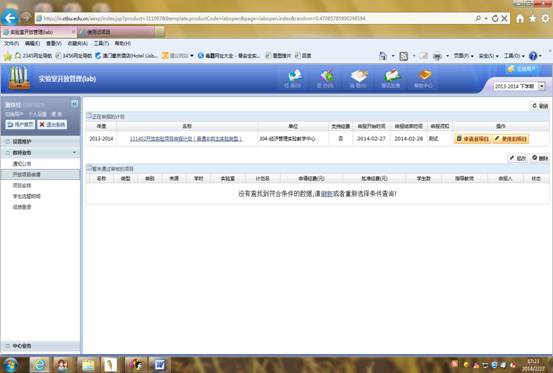Launch Word from the Windows taskbar
Screen dimensions: 553x373
(x=160, y=365)
